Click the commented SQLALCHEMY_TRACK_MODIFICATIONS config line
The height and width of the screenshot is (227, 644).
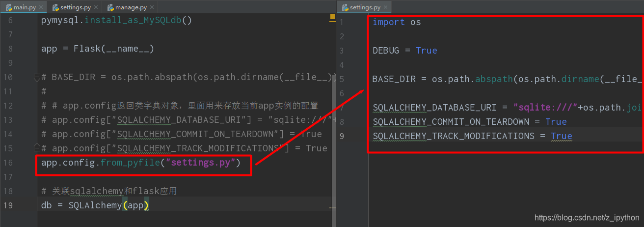coord(184,148)
